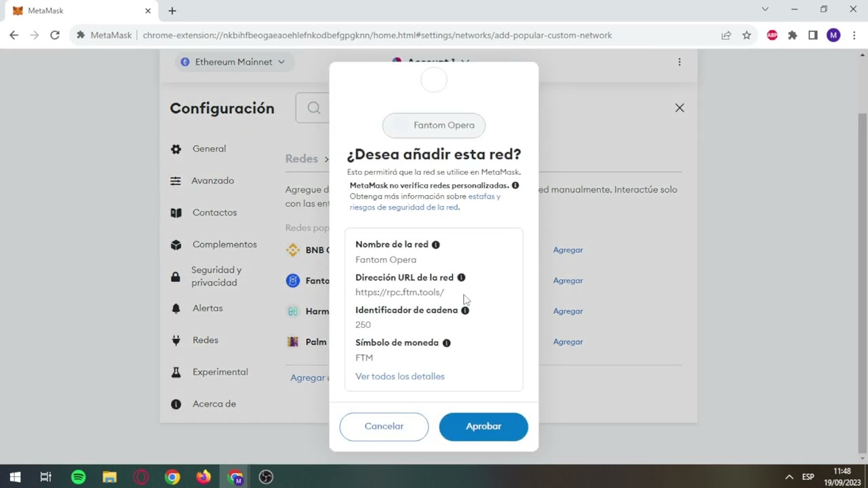Click info icon beside Identificador de cadena
This screenshot has height=488, width=868.
click(465, 310)
